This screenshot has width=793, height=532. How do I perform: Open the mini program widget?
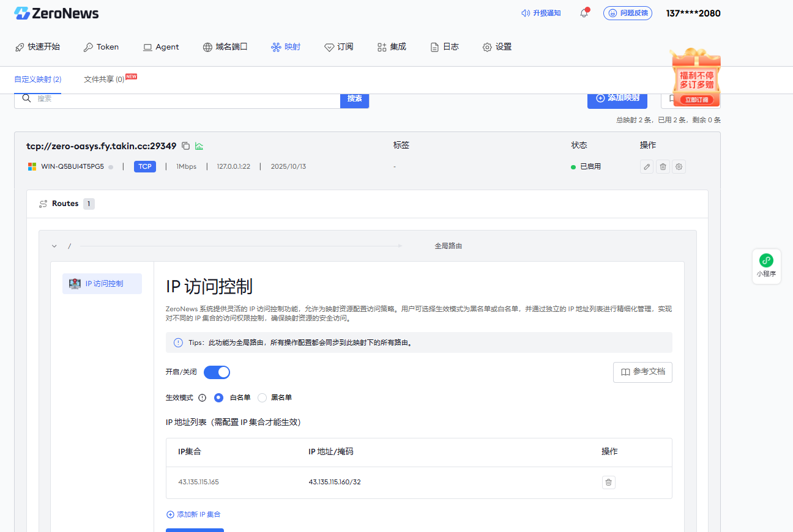tap(766, 266)
